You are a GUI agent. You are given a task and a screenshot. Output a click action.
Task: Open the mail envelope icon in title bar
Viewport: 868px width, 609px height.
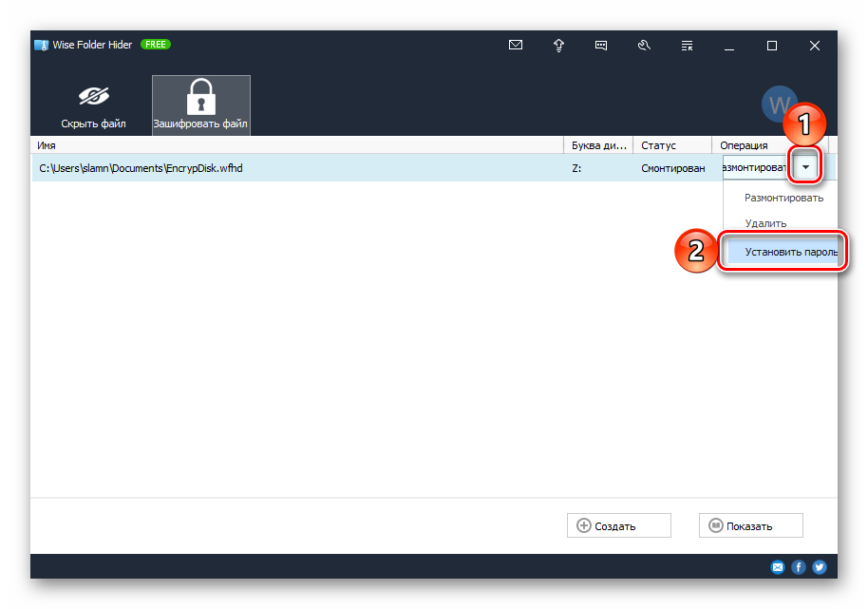516,45
